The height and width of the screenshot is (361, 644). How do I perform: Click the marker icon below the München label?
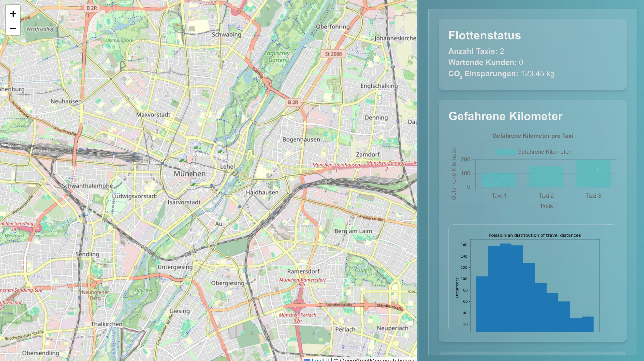point(194,182)
